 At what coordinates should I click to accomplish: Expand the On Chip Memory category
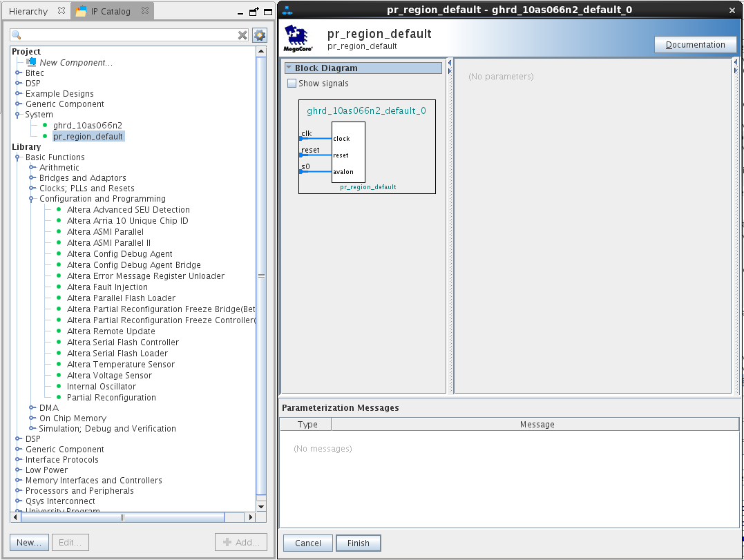(x=32, y=418)
